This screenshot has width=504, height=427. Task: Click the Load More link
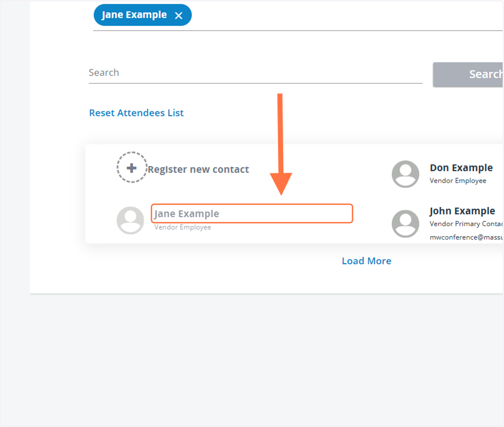click(x=367, y=261)
